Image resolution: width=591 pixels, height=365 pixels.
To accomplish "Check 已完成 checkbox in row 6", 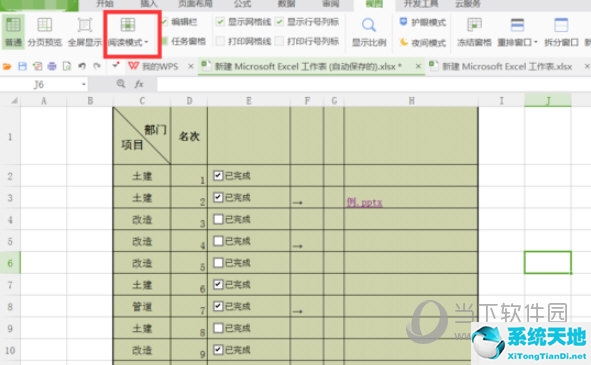I will (218, 263).
